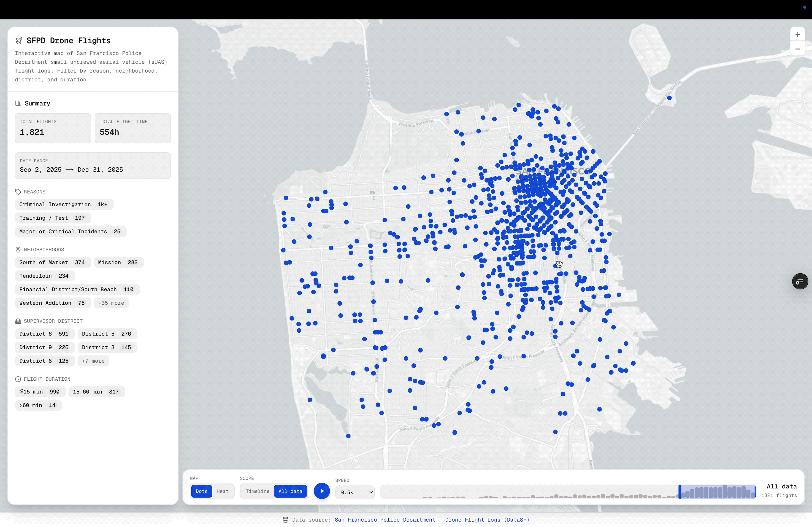
Task: Click the airplane icon beside SFPD Drone Flights
Action: [19, 40]
